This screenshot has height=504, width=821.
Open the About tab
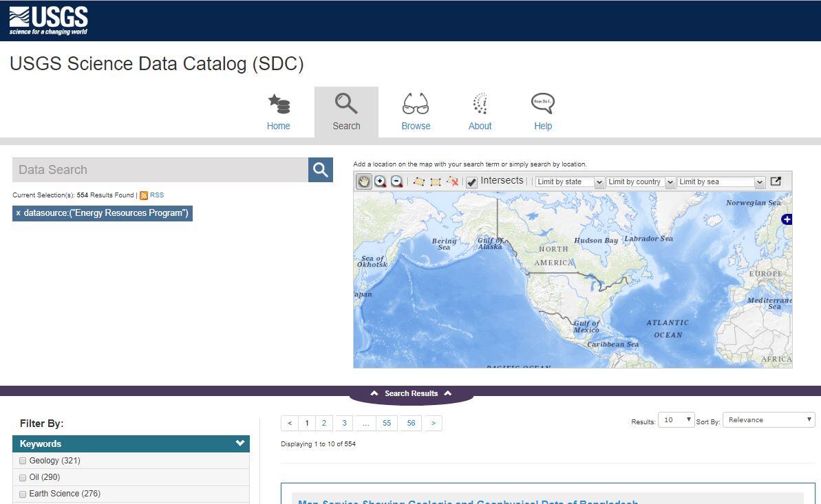click(480, 112)
